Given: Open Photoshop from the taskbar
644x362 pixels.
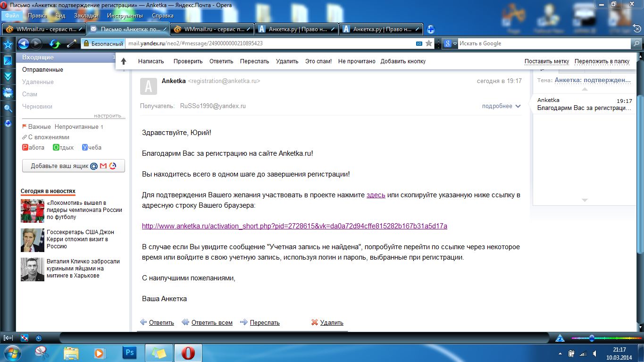Looking at the screenshot, I should point(129,353).
